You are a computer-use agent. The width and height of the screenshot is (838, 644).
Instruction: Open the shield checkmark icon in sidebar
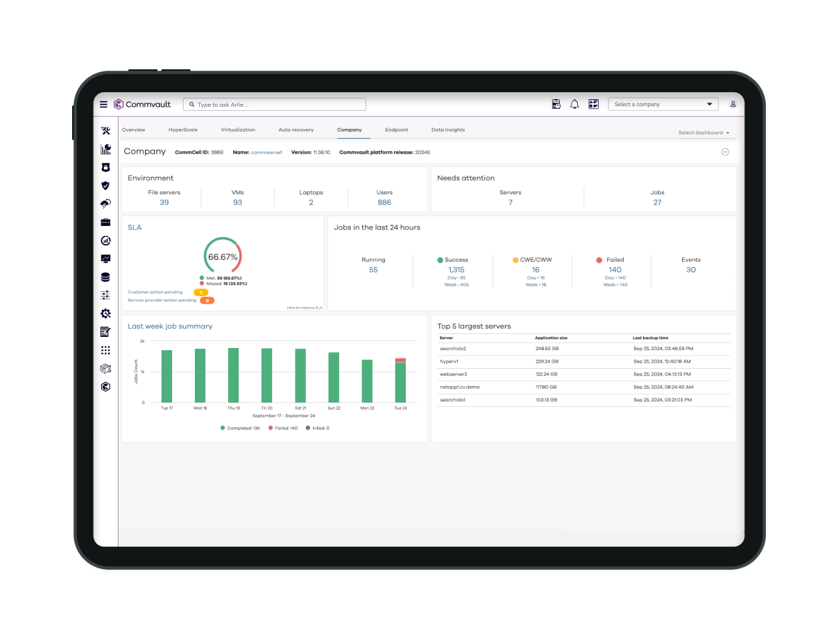pos(105,186)
